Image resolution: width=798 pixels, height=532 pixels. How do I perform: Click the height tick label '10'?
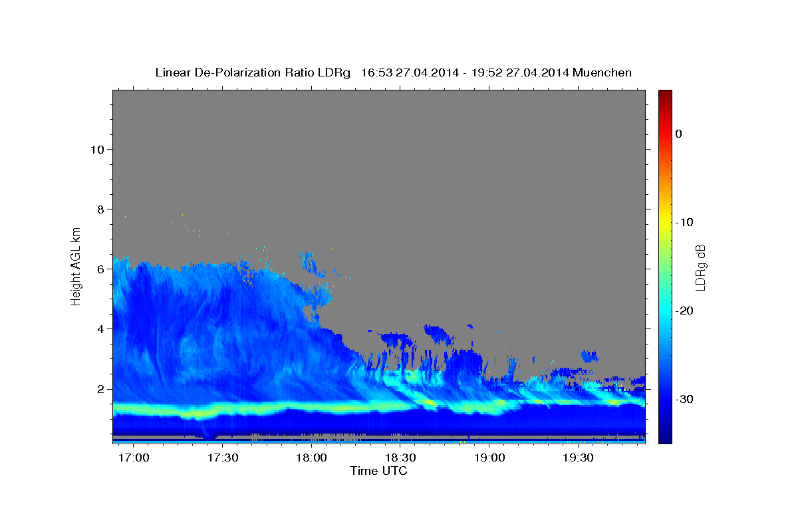[x=96, y=149]
